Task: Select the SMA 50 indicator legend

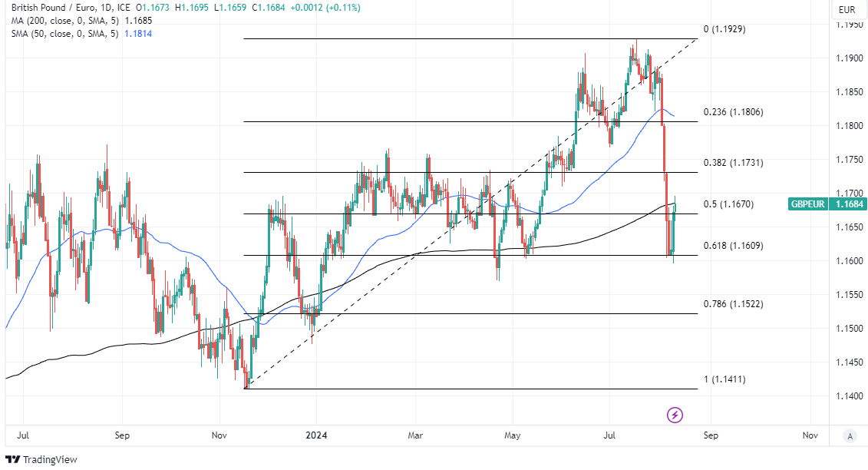Action: [x=65, y=34]
